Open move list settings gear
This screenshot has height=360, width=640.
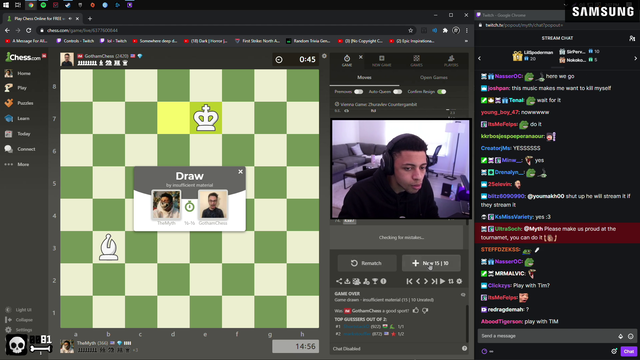pos(459,281)
